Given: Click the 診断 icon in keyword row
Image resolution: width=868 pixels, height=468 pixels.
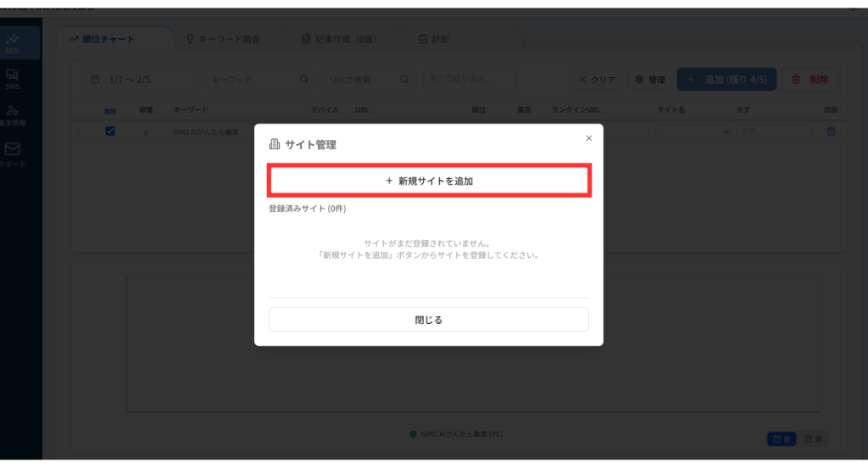Looking at the screenshot, I should [x=831, y=131].
